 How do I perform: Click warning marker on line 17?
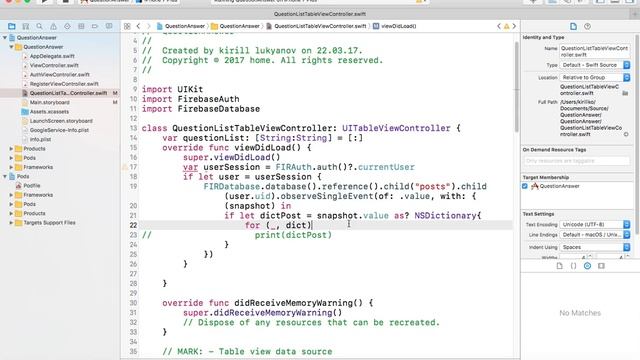coord(125,167)
